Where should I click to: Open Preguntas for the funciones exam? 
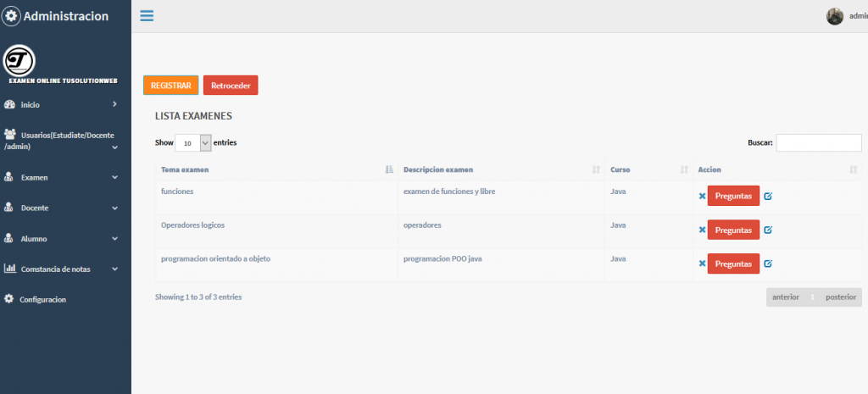pos(733,196)
